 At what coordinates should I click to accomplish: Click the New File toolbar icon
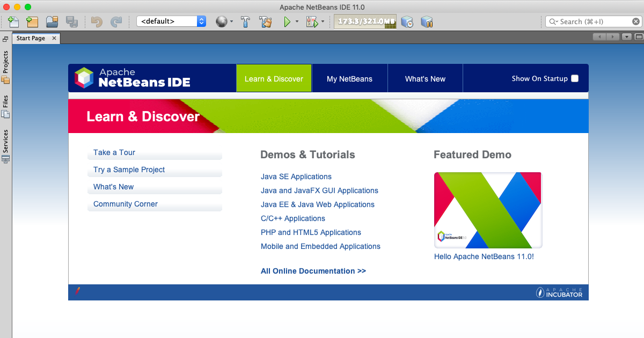tap(13, 21)
